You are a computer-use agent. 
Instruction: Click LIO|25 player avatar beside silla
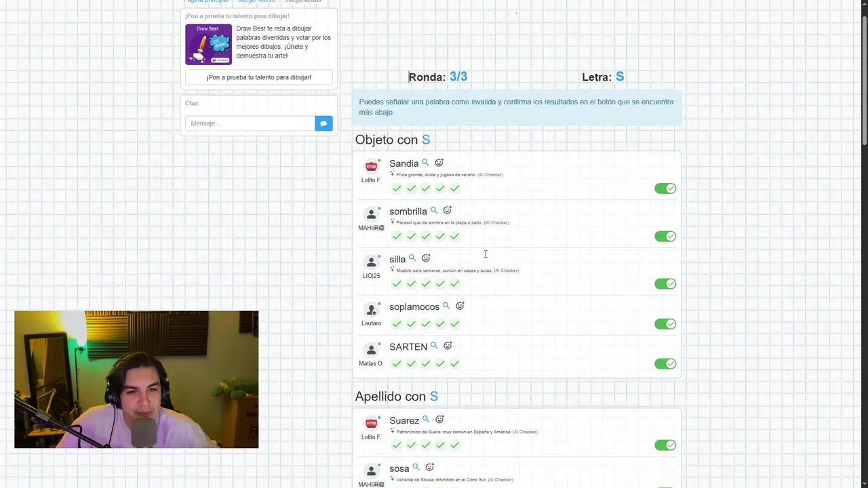tap(371, 262)
